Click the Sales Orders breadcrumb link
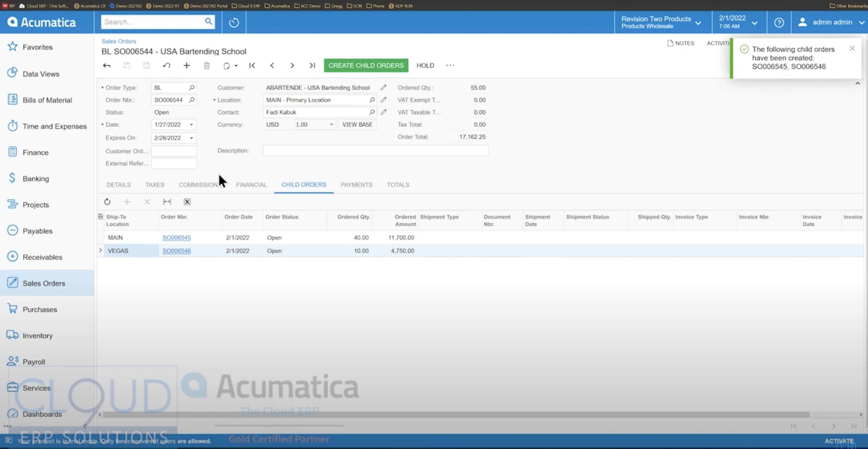 [119, 41]
